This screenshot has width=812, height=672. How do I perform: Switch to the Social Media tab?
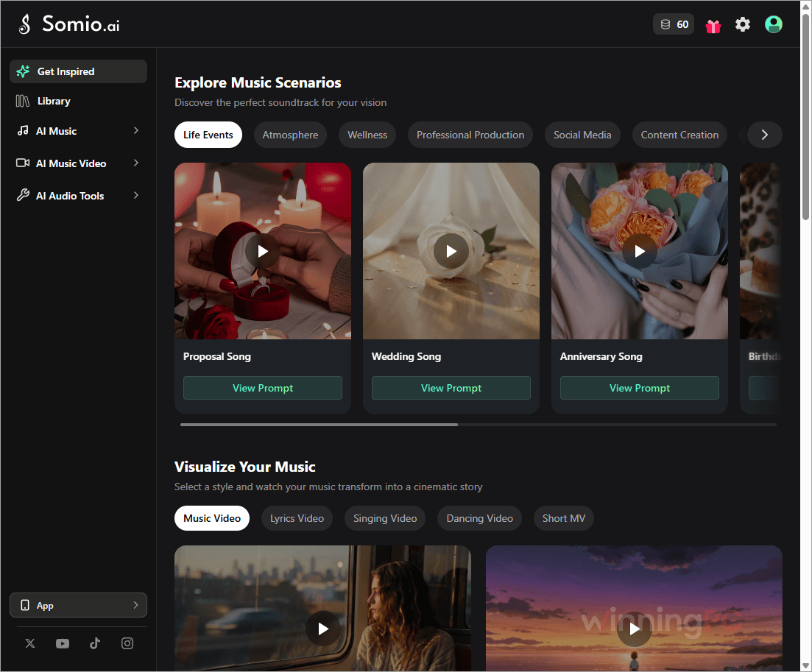tap(582, 135)
